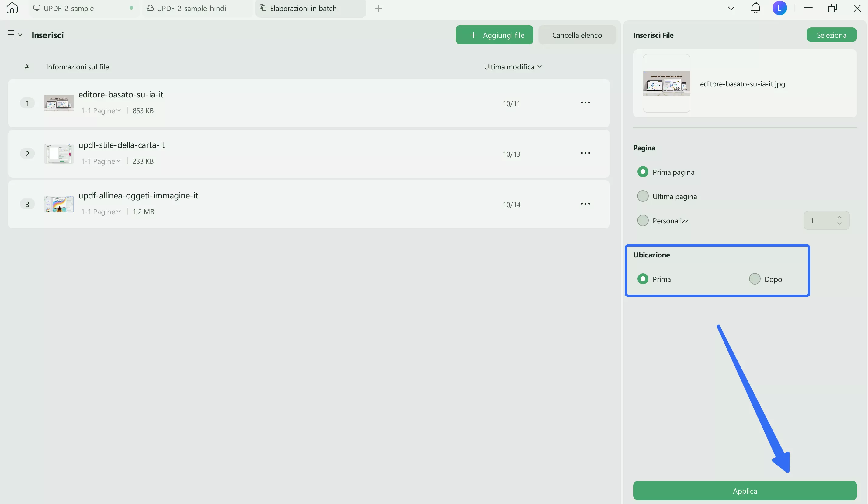Click the Aggiungi file button
This screenshot has height=504, width=868.
494,35
